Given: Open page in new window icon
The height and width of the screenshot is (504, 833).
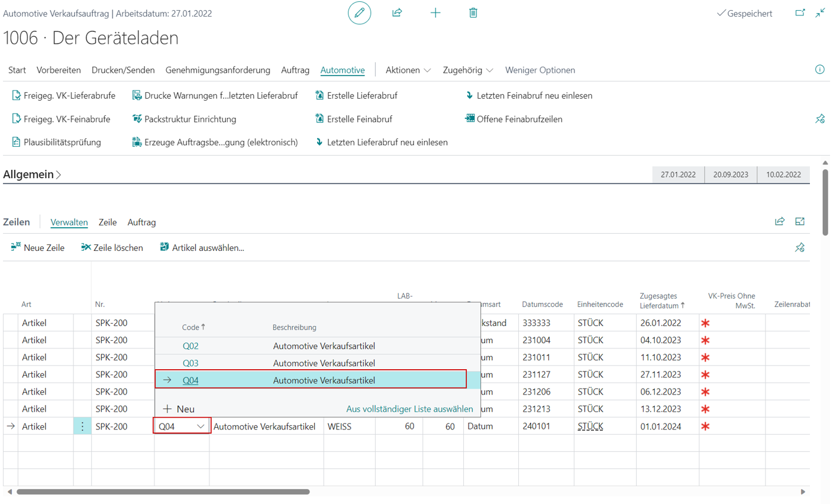Looking at the screenshot, I should (800, 13).
